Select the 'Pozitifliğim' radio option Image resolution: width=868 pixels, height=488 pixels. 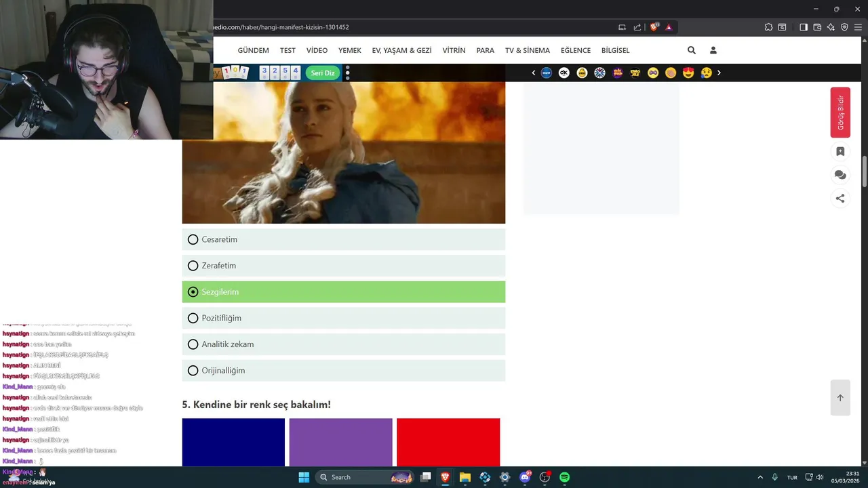click(x=343, y=318)
